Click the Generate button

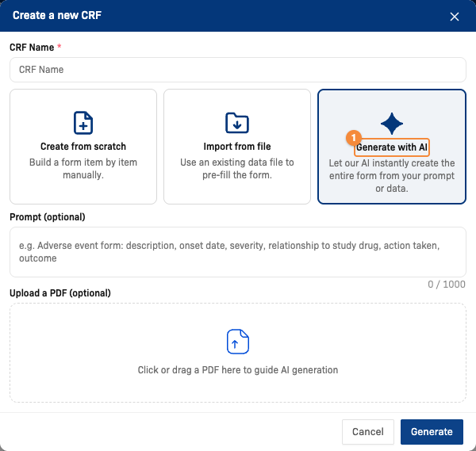[432, 432]
